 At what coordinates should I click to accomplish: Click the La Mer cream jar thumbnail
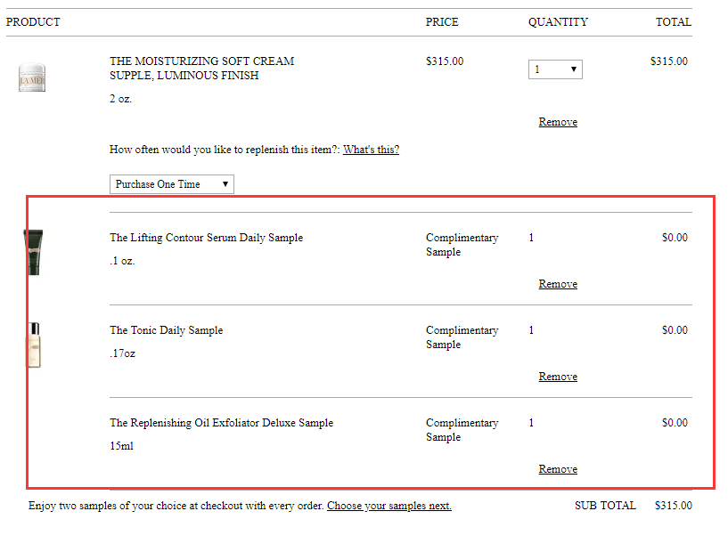tap(31, 77)
